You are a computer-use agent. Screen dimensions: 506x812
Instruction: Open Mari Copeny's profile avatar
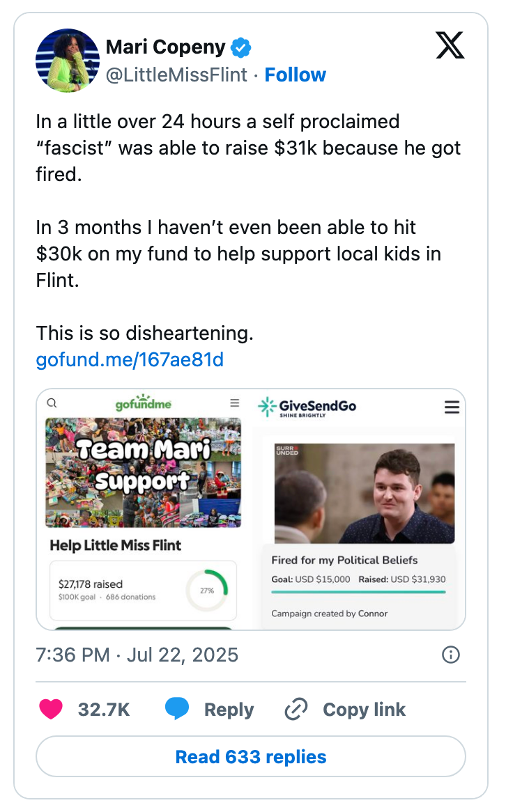[68, 61]
